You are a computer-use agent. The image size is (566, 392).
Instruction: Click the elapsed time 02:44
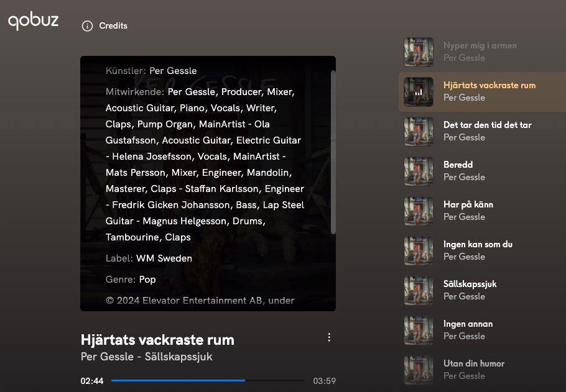click(x=92, y=381)
